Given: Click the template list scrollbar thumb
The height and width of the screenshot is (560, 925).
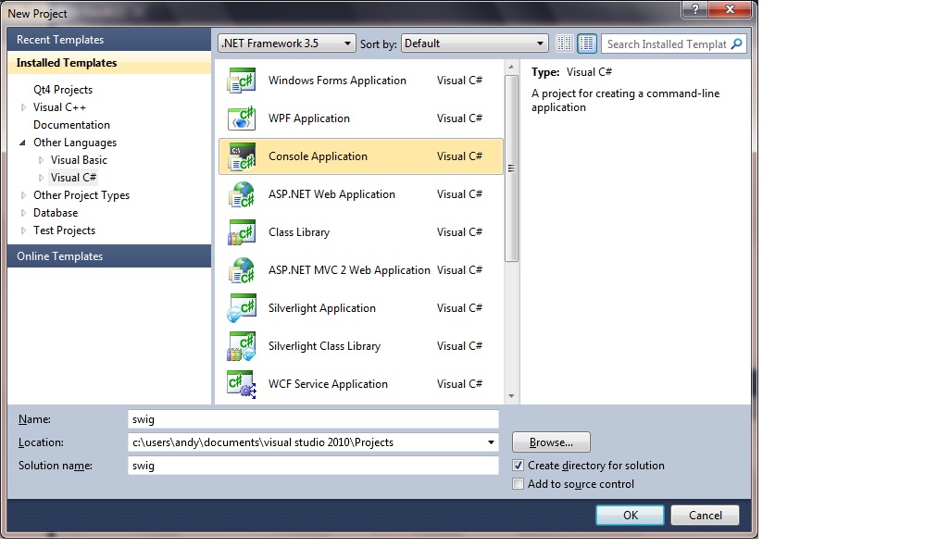Looking at the screenshot, I should point(511,168).
